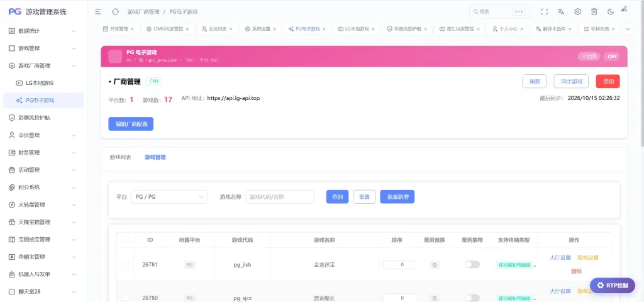Open 大厅设置 for game 金龙送宝
The height and width of the screenshot is (302, 644).
pos(560,258)
